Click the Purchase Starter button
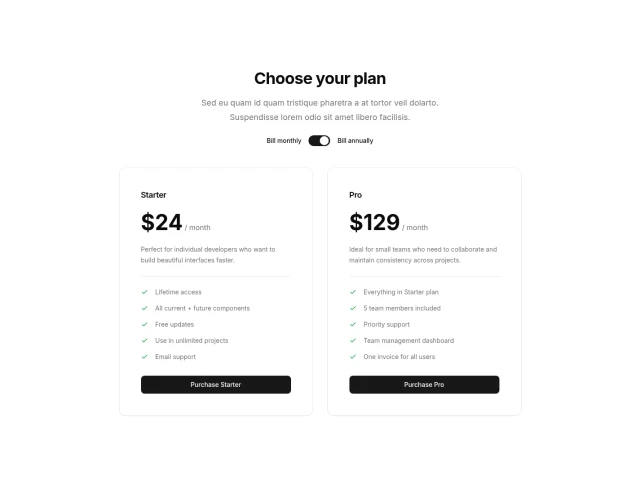640x484 pixels. 216,385
